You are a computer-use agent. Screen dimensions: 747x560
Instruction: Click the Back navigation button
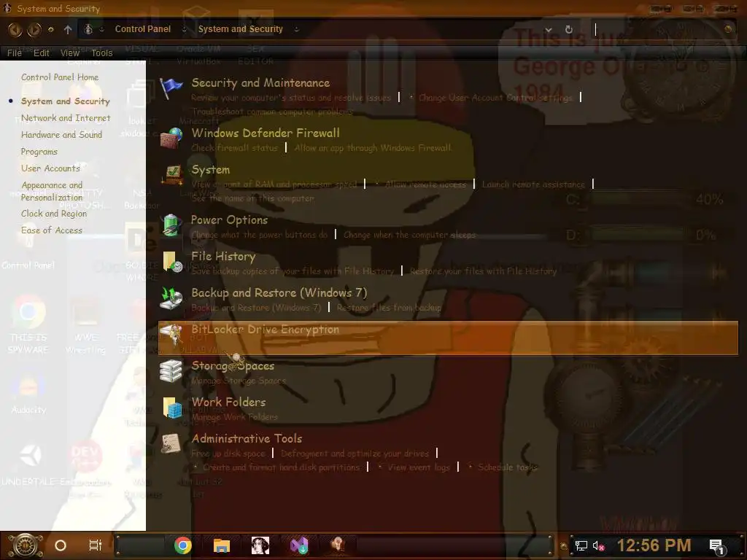click(x=15, y=30)
